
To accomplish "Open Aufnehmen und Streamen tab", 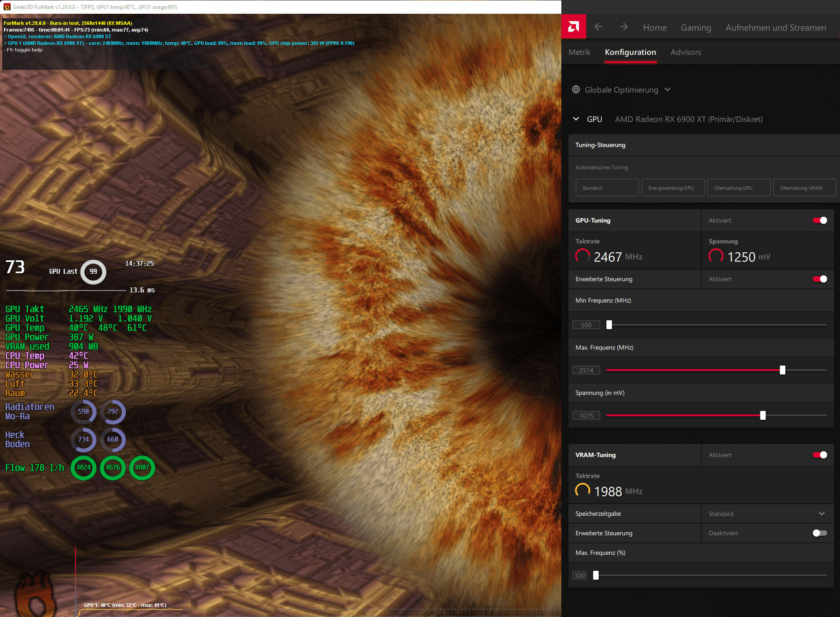I will coord(776,28).
